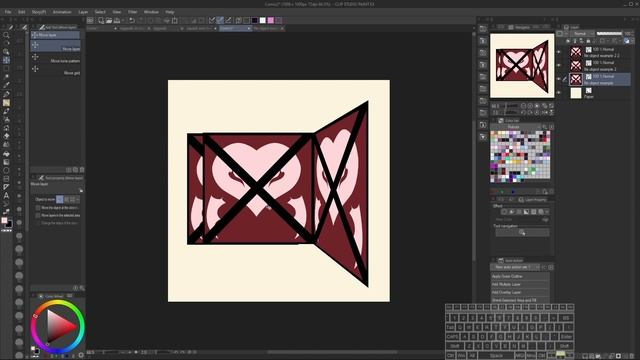Click the Undo toolbar icon
Viewport: 640px width, 360px height.
tap(132, 20)
